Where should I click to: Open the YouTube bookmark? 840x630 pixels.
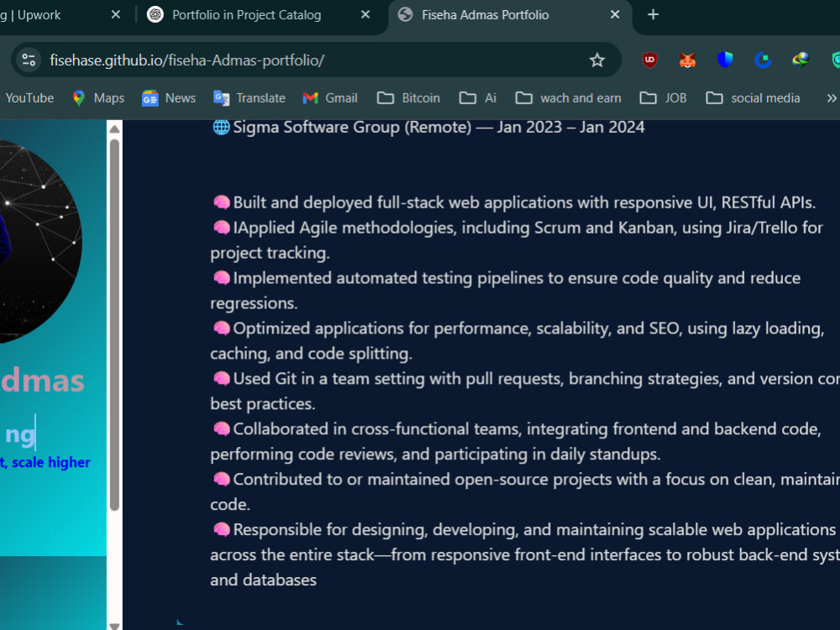(29, 98)
